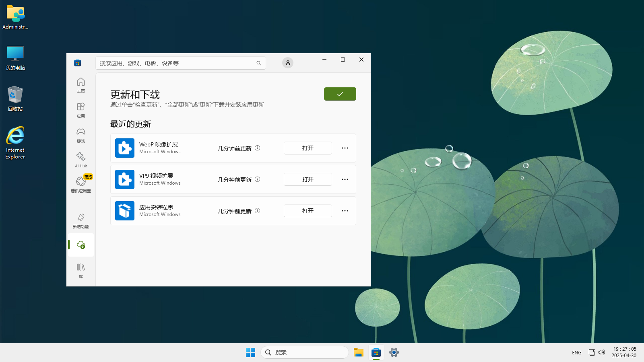Click the network tray icon
The height and width of the screenshot is (362, 644).
tap(592, 352)
